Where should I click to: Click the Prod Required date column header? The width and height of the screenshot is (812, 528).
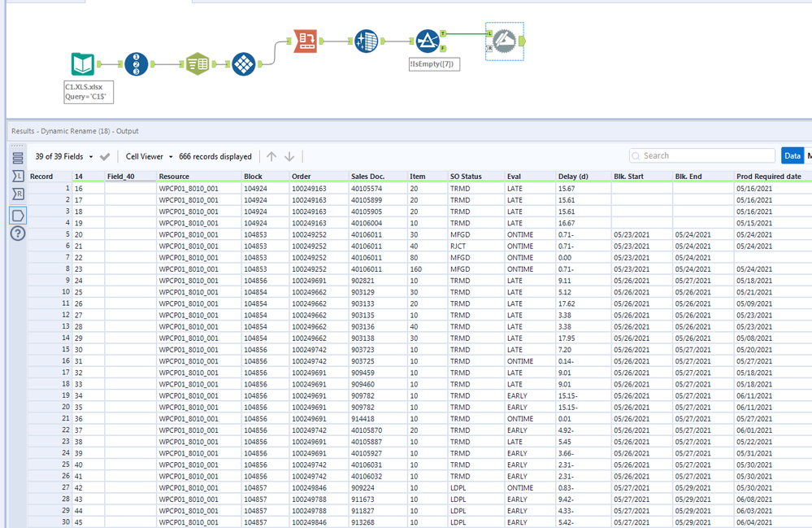pos(773,177)
